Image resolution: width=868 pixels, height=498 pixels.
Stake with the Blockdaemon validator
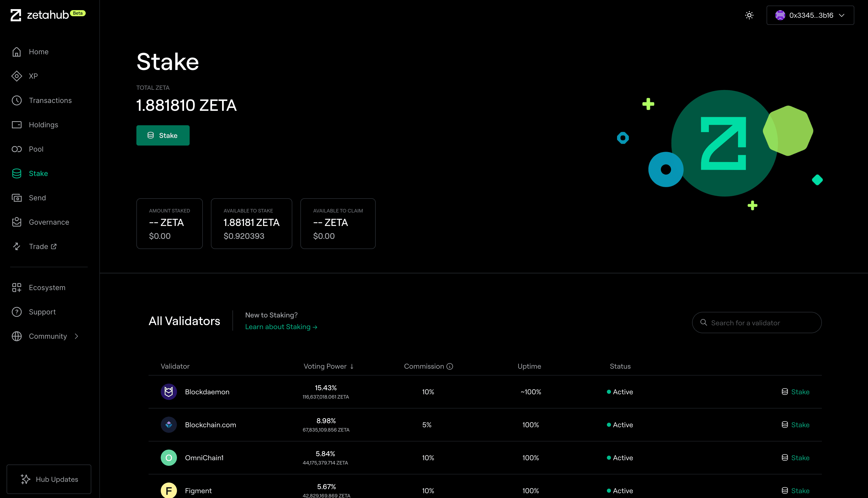[795, 392]
